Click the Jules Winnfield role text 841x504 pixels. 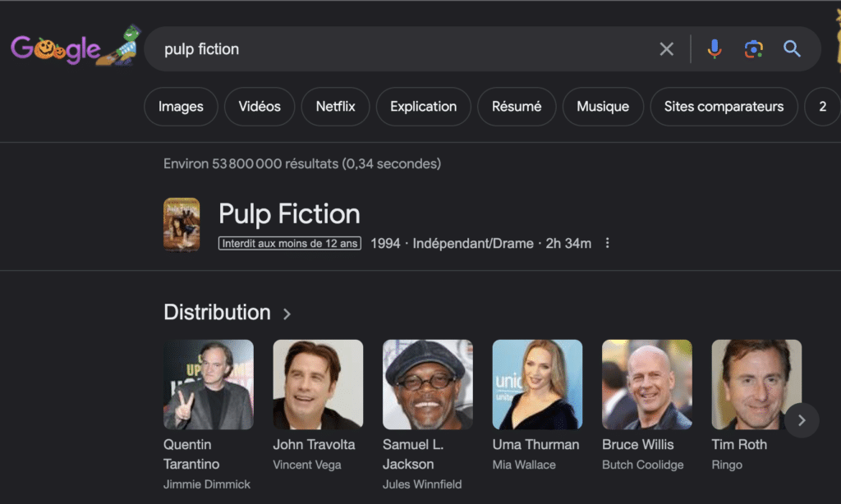point(422,484)
